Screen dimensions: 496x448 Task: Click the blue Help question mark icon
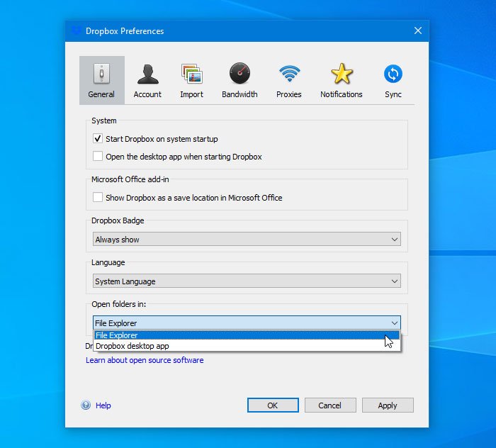point(86,405)
